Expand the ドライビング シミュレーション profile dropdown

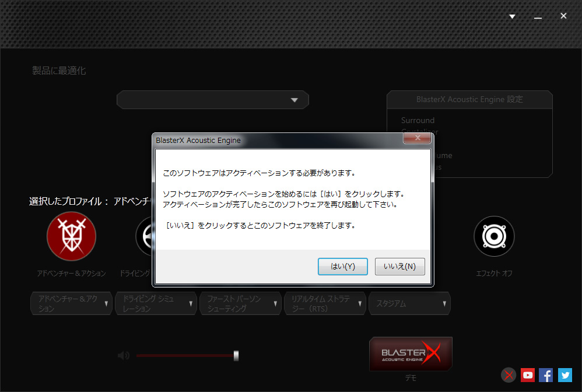pyautogui.click(x=156, y=304)
